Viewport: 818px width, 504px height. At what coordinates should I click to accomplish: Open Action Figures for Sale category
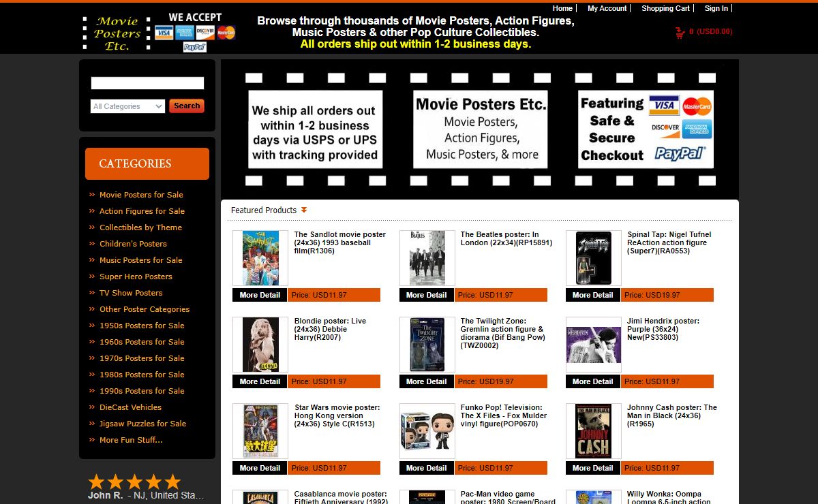142,211
